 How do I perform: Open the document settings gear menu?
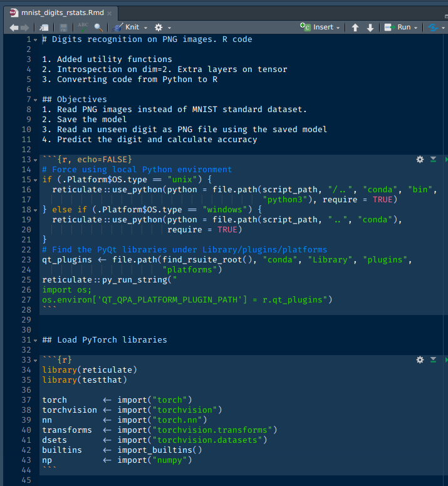[x=158, y=28]
